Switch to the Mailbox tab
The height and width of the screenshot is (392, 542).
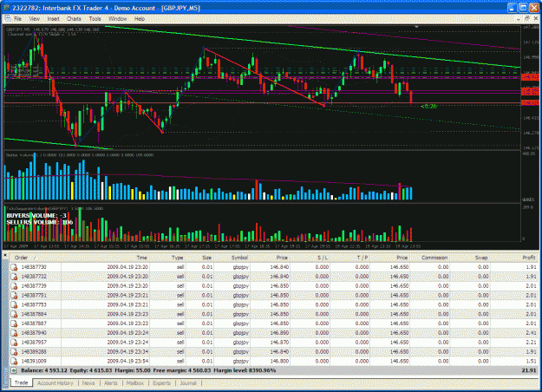pyautogui.click(x=134, y=383)
